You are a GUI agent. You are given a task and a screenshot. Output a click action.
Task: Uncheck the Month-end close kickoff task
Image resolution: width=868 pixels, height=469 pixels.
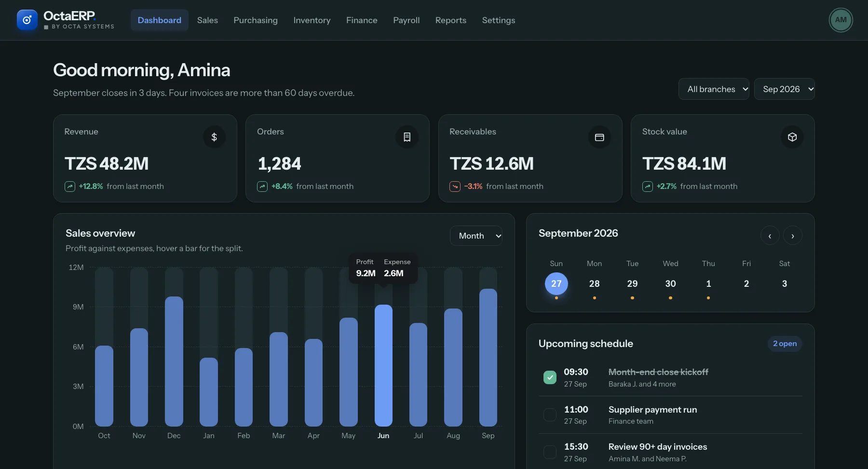tap(550, 377)
